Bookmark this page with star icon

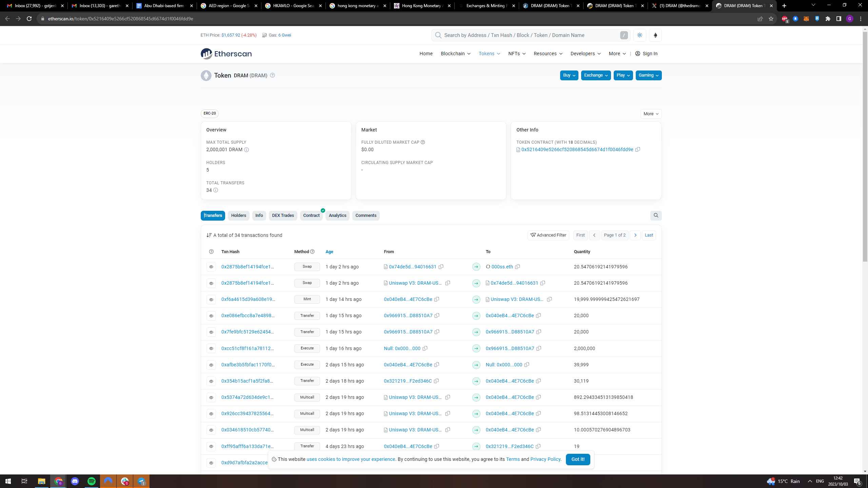(x=771, y=19)
